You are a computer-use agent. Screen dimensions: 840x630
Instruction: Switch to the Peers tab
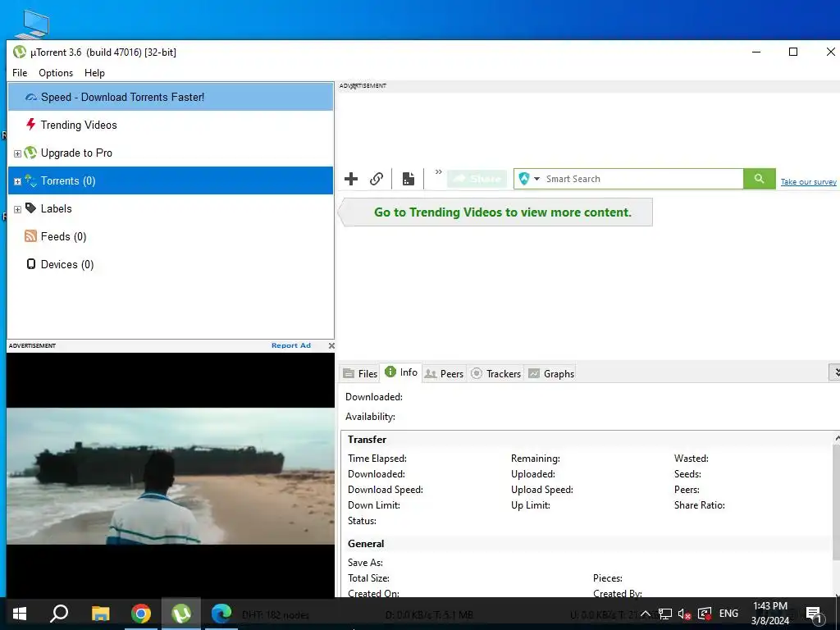pos(444,373)
